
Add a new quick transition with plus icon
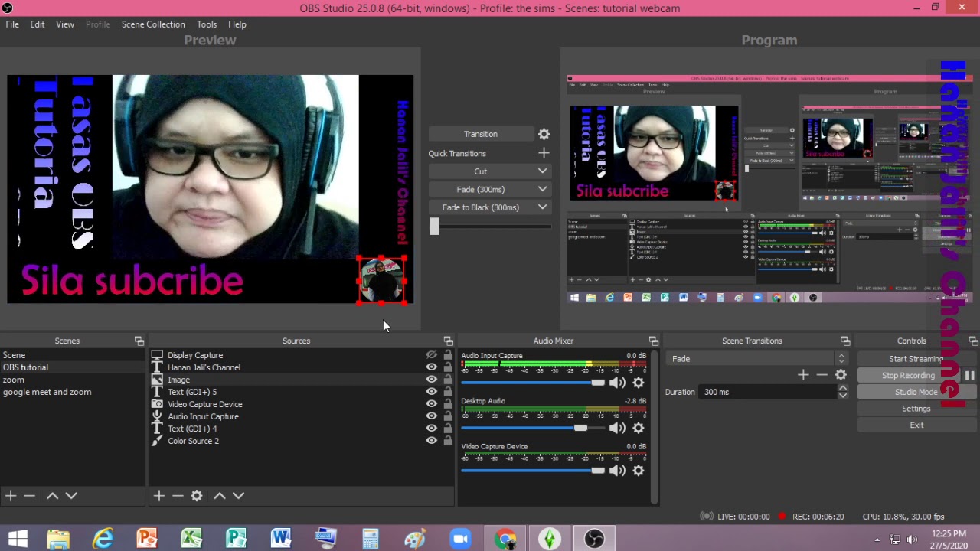[544, 153]
